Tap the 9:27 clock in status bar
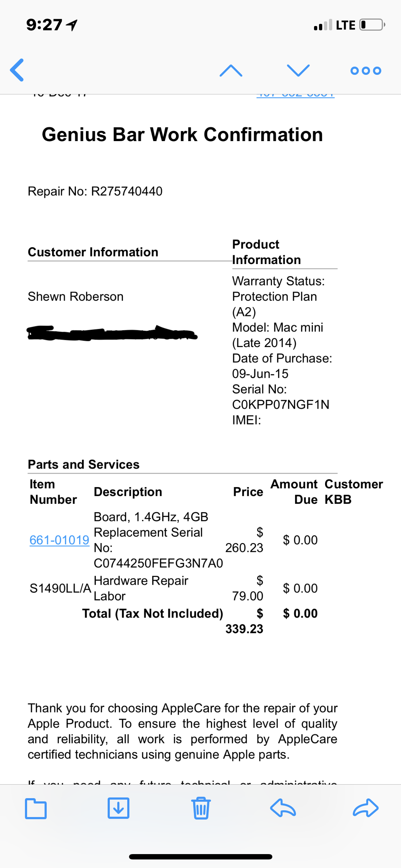This screenshot has height=868, width=401. [x=44, y=25]
